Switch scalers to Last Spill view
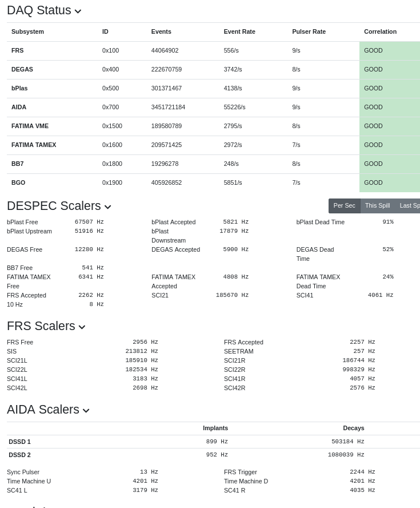Screen dimensions: 420x508 pos(409,206)
